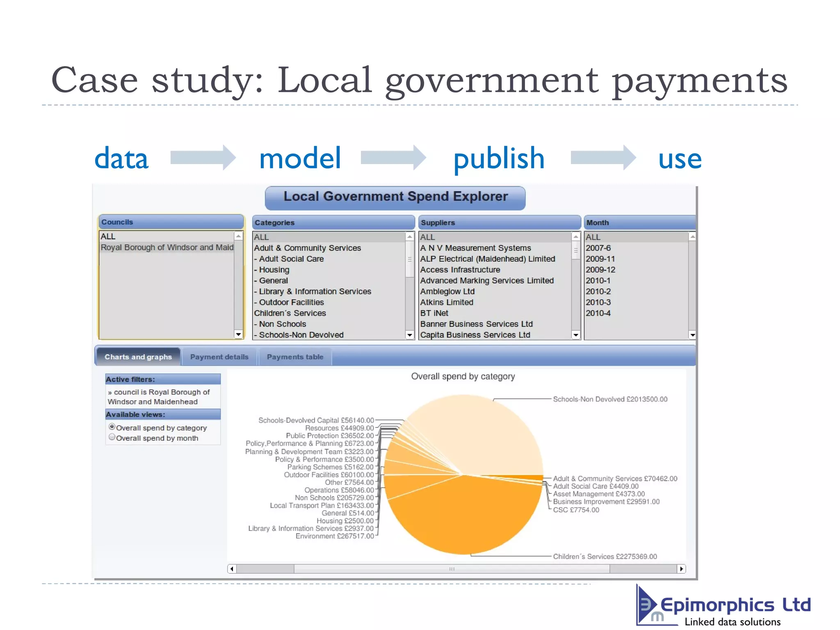This screenshot has height=630, width=840.
Task: Select month 2010-1
Action: coord(637,281)
